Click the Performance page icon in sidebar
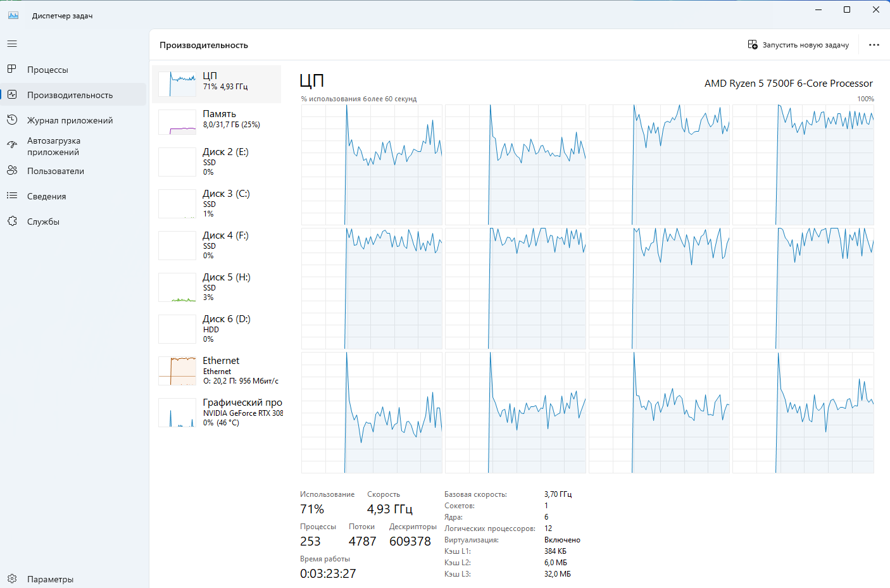The image size is (890, 588). click(x=12, y=95)
